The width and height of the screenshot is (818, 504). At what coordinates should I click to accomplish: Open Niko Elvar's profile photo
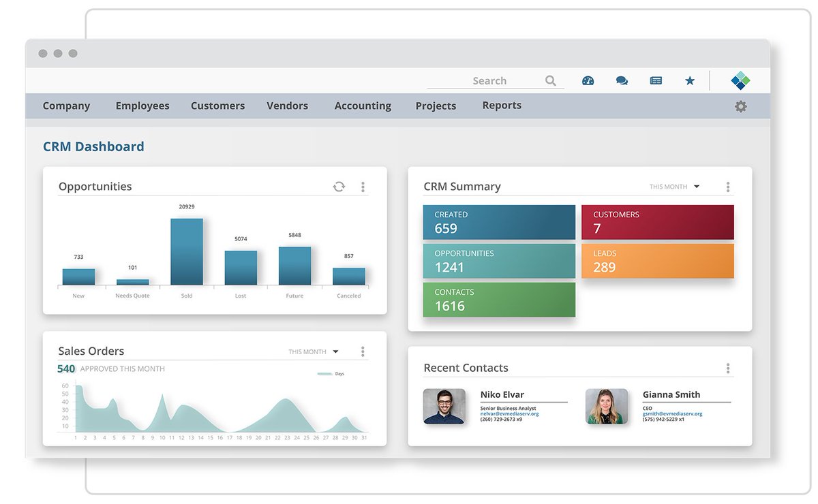tap(444, 407)
